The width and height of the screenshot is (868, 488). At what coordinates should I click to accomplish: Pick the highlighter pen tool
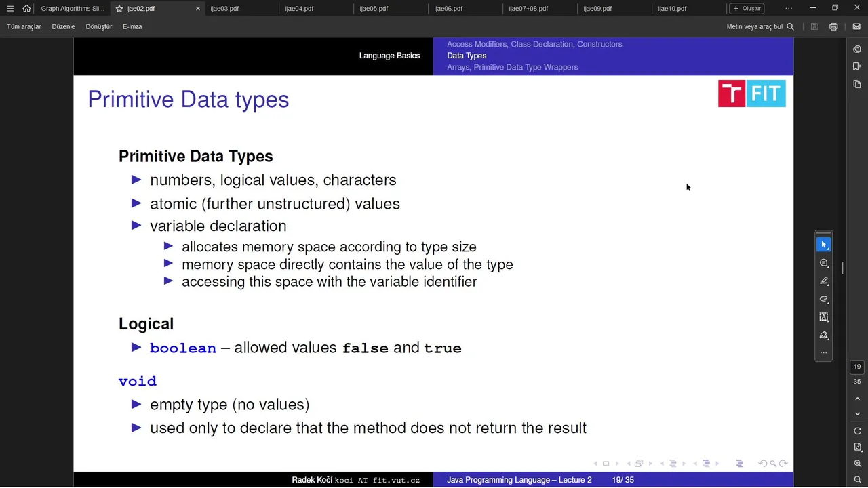[824, 281]
